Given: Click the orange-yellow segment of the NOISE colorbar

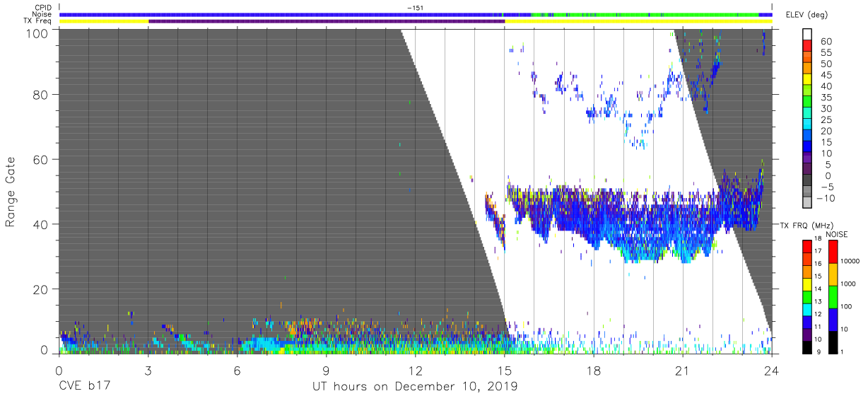Looking at the screenshot, I should 833,274.
